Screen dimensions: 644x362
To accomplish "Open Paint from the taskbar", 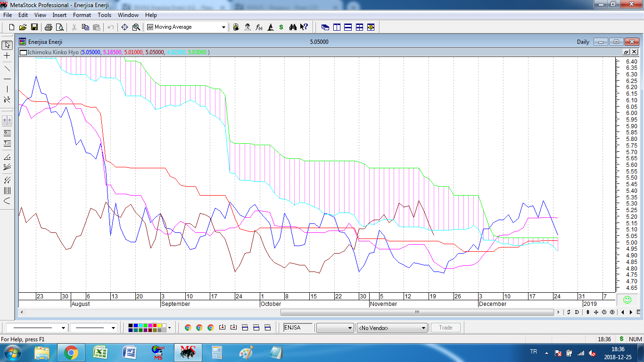I will pyautogui.click(x=246, y=353).
